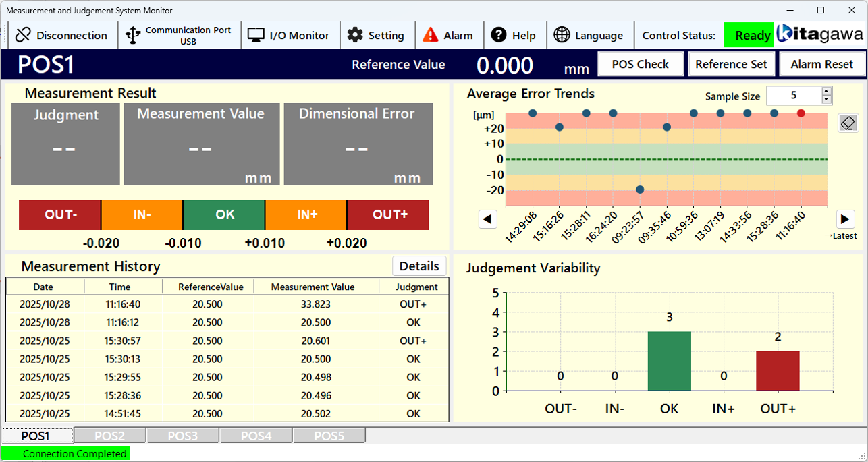The image size is (868, 462).
Task: Click the Sample Size input field
Action: coord(793,96)
